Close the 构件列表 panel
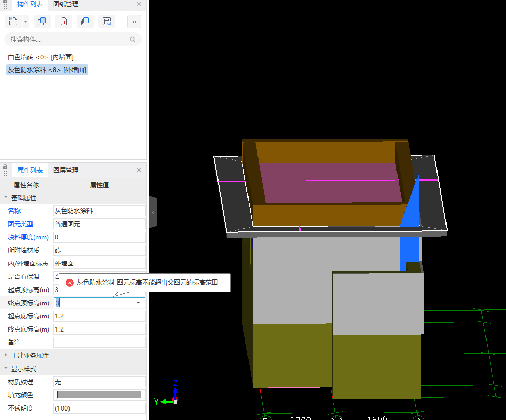506x420 pixels. point(139,4)
